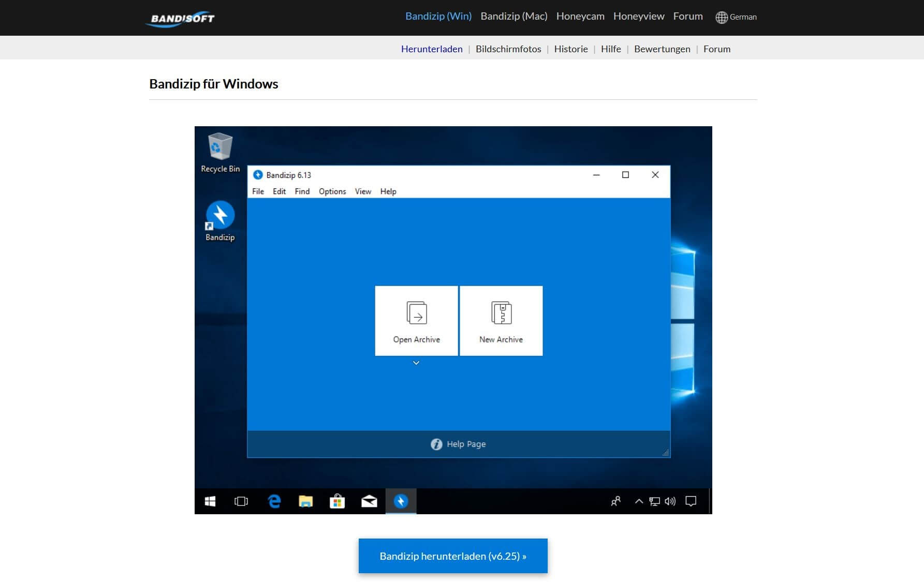This screenshot has height=582, width=924.
Task: Open Microsoft Store on the taskbar
Action: pyautogui.click(x=338, y=501)
